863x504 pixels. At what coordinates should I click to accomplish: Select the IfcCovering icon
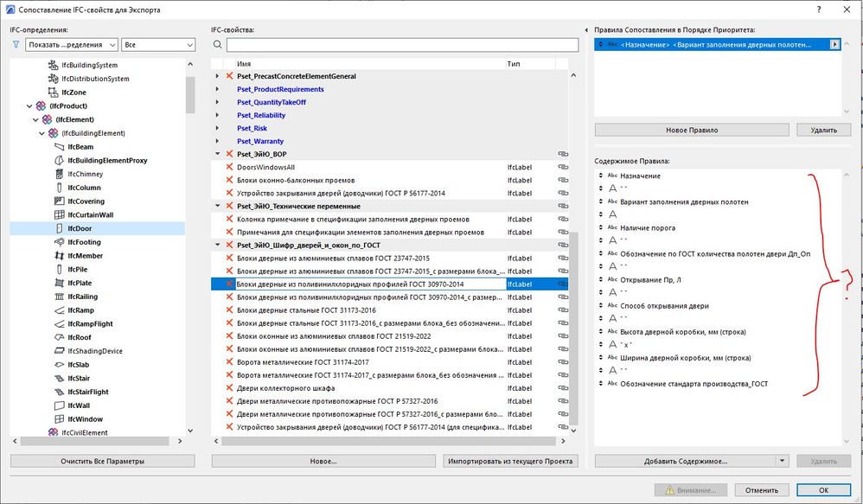click(60, 201)
